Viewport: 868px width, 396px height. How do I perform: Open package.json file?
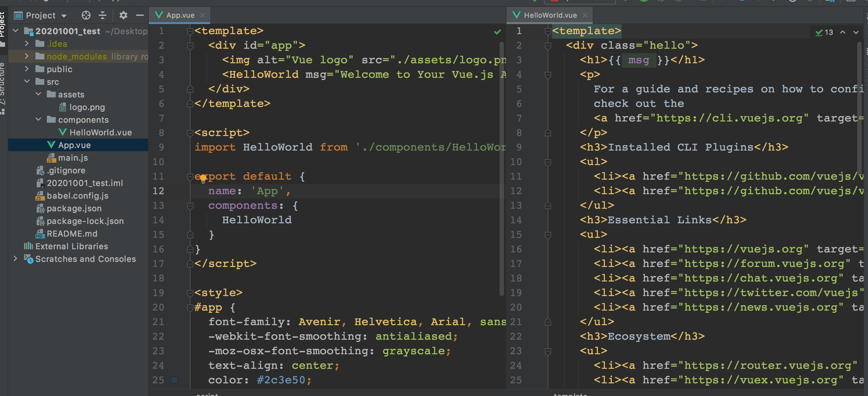[x=69, y=208]
